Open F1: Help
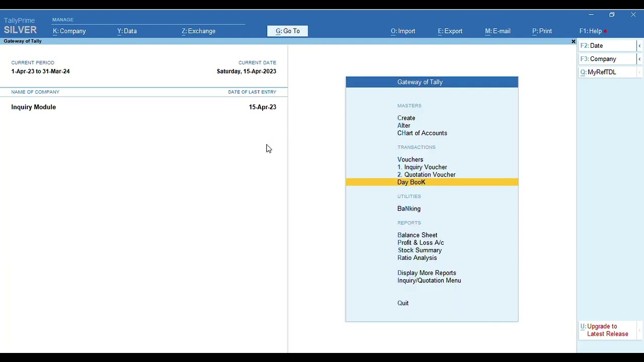Viewport: 644px width, 362px height. [x=591, y=31]
